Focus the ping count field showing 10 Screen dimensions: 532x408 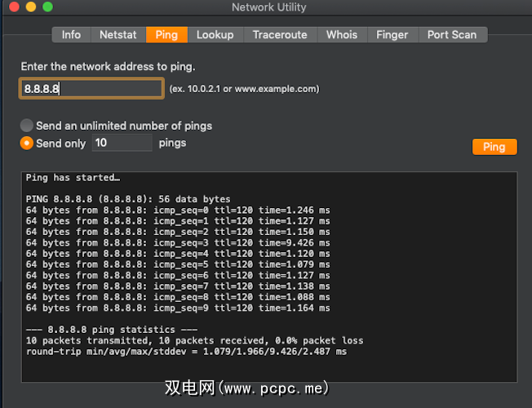[x=122, y=143]
